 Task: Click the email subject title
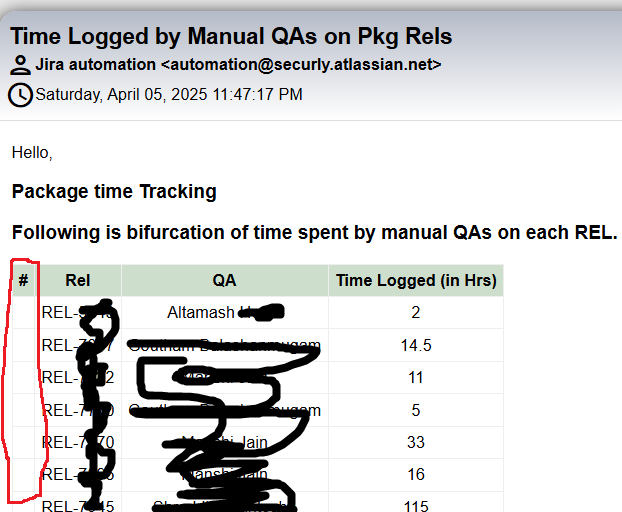231,36
